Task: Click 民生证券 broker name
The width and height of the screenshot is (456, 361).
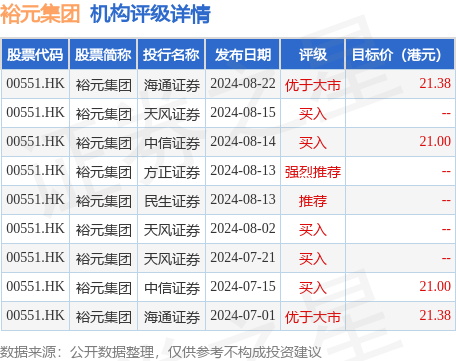Action: (x=172, y=201)
